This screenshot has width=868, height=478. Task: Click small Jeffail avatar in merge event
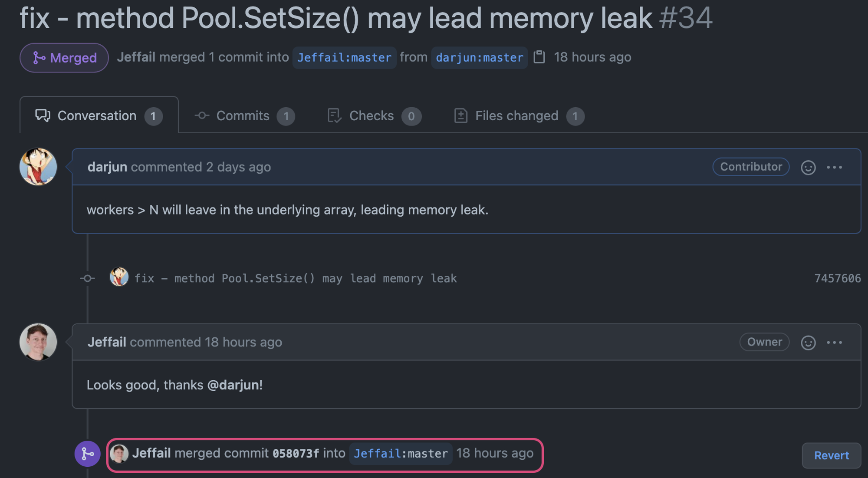(x=119, y=454)
